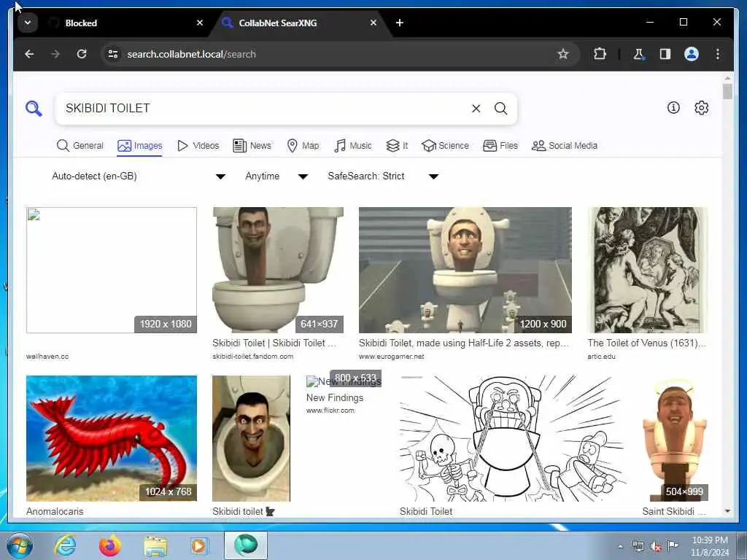Expand the Auto-detect (en-GB) language dropdown
Viewport: 747px width, 560px height.
[139, 176]
